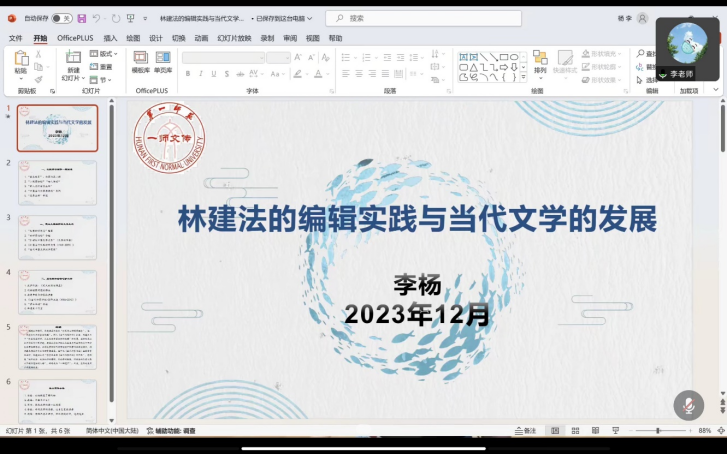Open the 单页库 single page library

(x=162, y=62)
